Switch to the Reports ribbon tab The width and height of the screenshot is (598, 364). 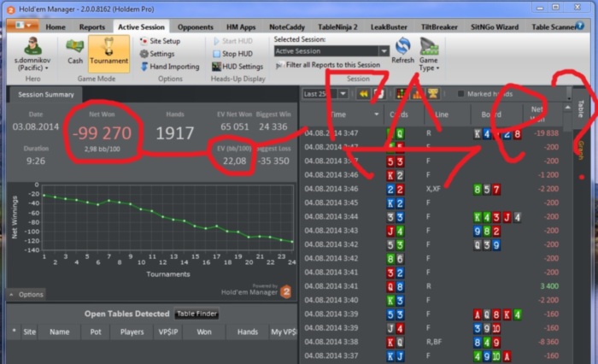(92, 27)
